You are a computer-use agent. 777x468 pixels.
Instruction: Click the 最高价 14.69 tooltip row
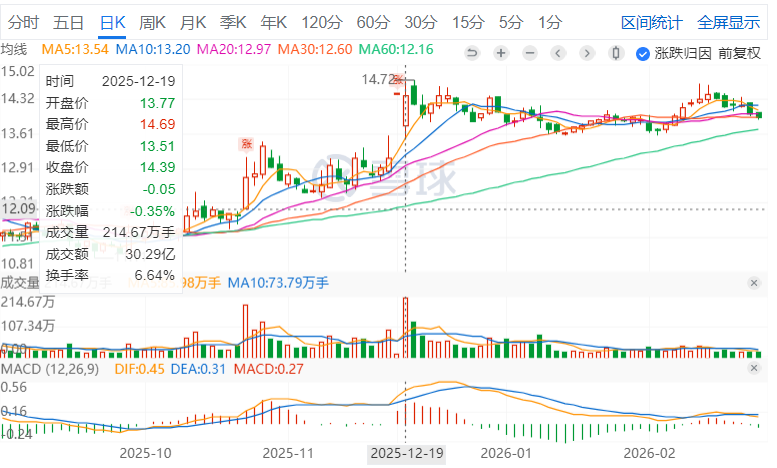[111, 124]
